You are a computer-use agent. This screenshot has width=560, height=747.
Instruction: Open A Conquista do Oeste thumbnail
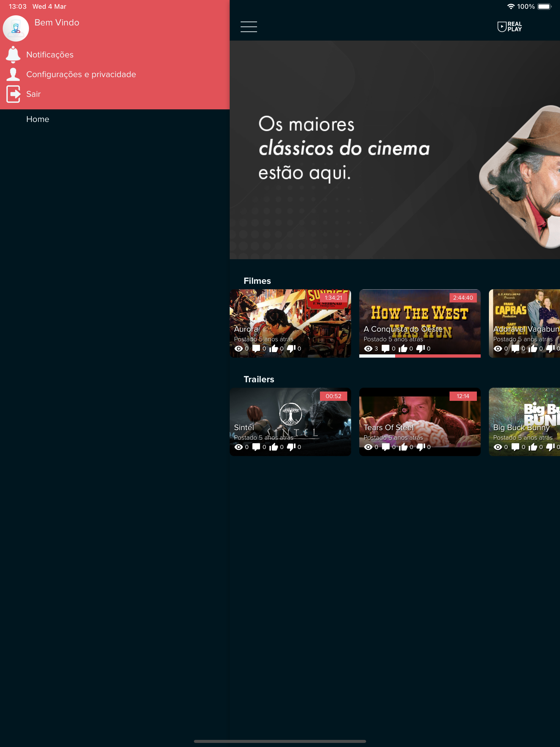click(420, 323)
